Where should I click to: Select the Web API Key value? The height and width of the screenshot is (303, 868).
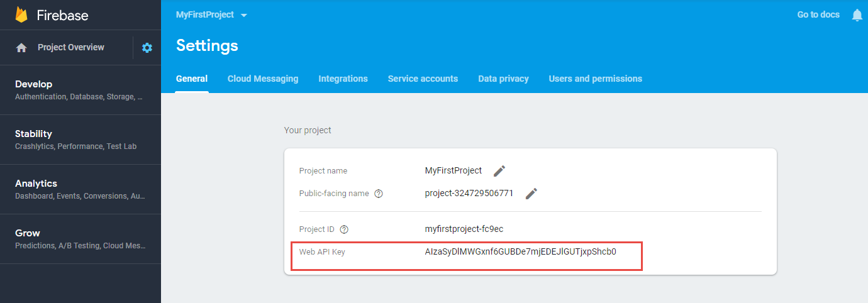pyautogui.click(x=521, y=252)
